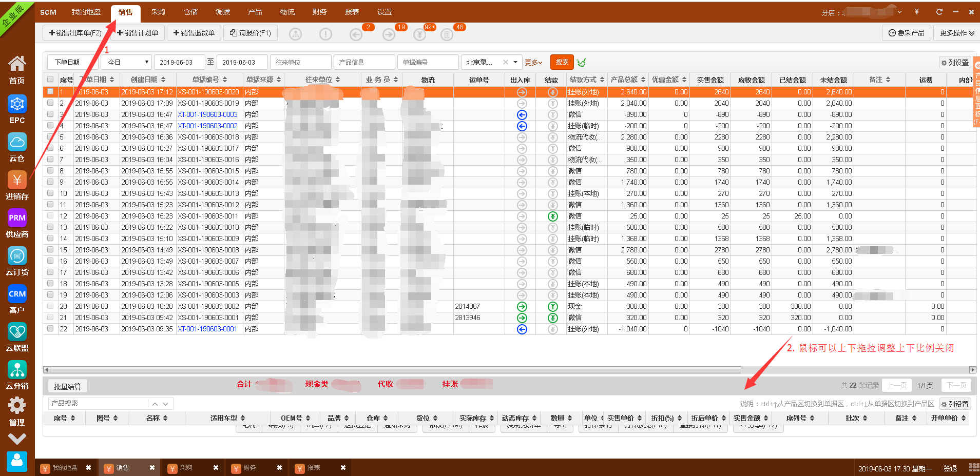The height and width of the screenshot is (476, 980).
Task: Click the horizontal scrollbar under the order table
Action: [395, 370]
